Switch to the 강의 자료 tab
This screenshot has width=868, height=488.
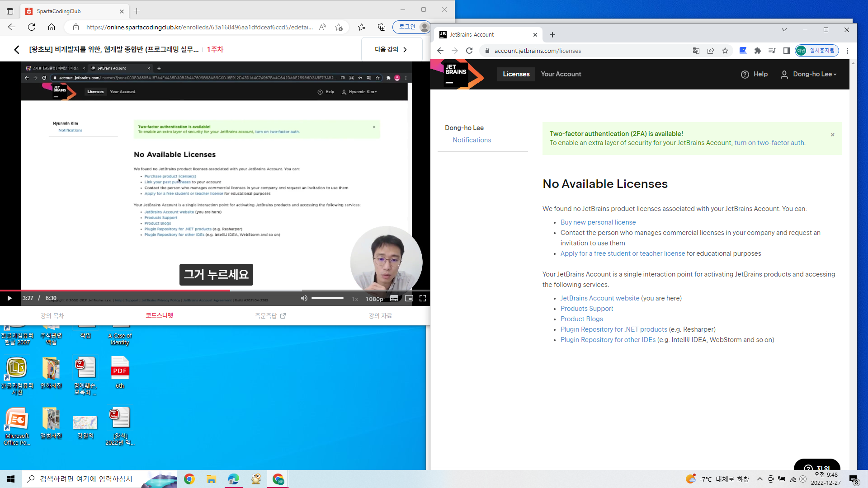click(x=380, y=316)
